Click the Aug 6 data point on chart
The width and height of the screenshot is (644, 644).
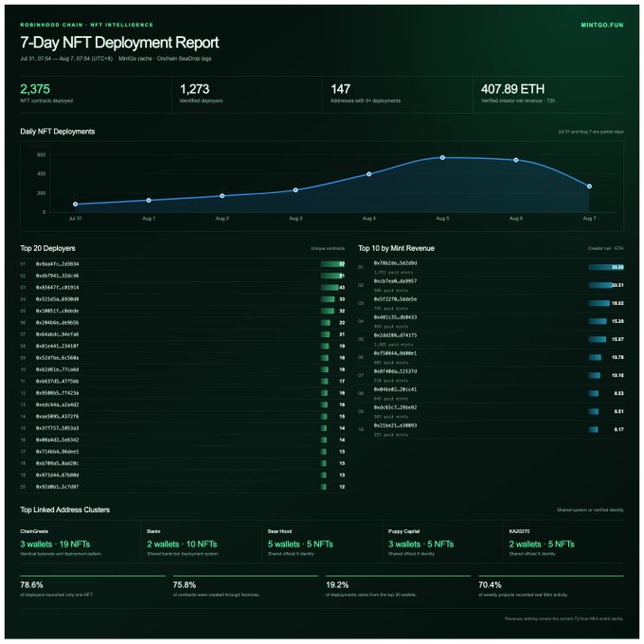pyautogui.click(x=516, y=160)
